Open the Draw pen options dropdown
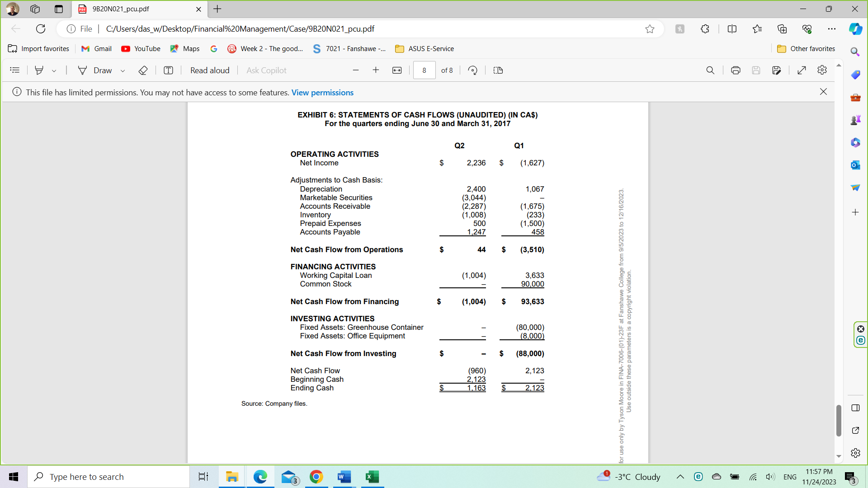868x488 pixels. coord(123,70)
